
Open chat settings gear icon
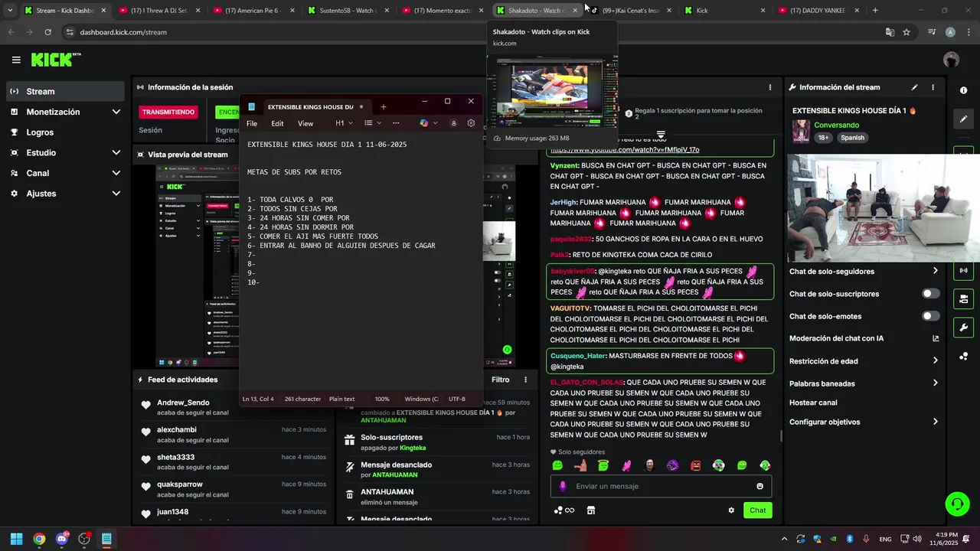tap(731, 510)
